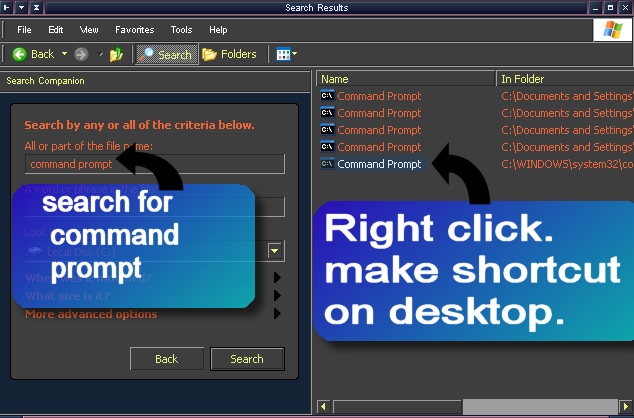Select the first Command Prompt result icon
Image resolution: width=634 pixels, height=418 pixels.
tap(327, 96)
